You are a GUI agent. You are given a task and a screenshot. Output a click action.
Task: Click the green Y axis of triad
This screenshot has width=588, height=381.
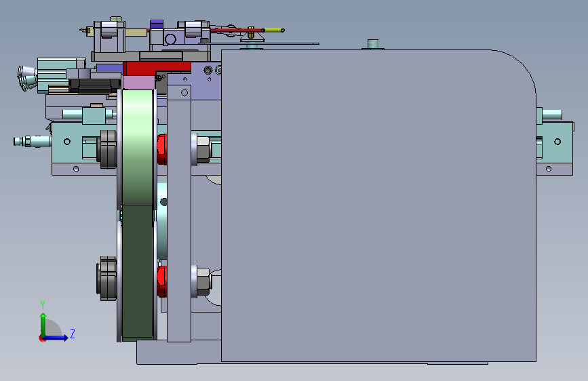click(x=43, y=324)
